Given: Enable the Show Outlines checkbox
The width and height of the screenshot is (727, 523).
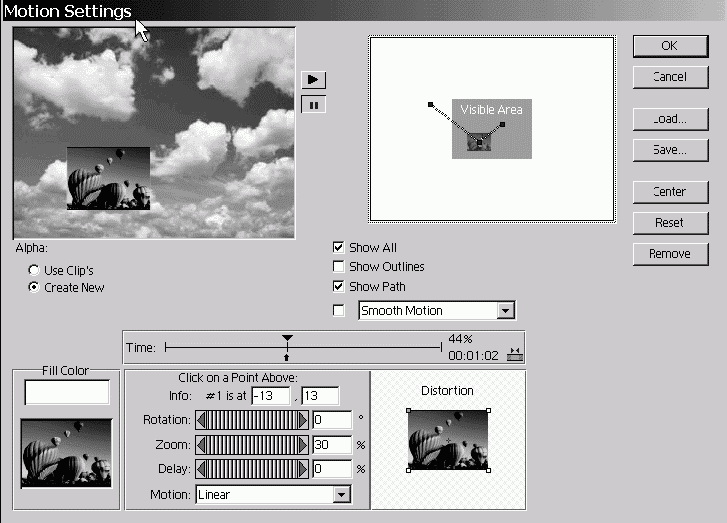Looking at the screenshot, I should point(339,267).
